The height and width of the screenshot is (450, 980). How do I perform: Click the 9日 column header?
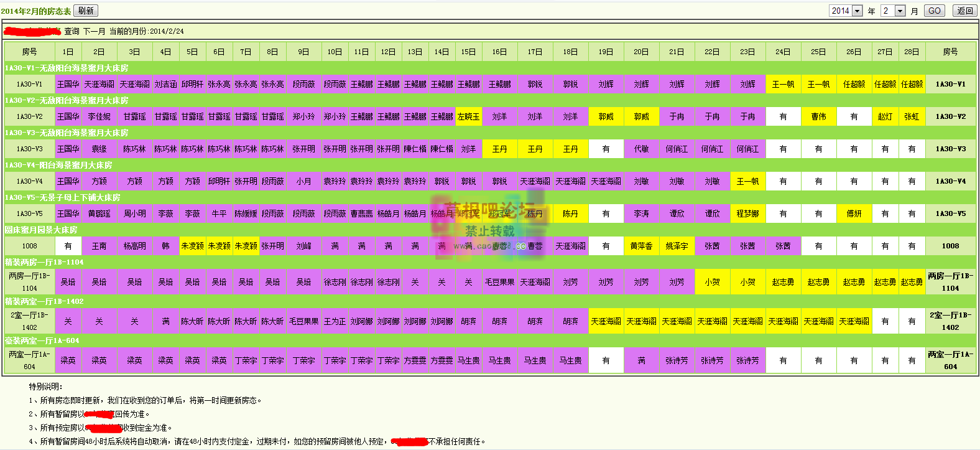(303, 52)
